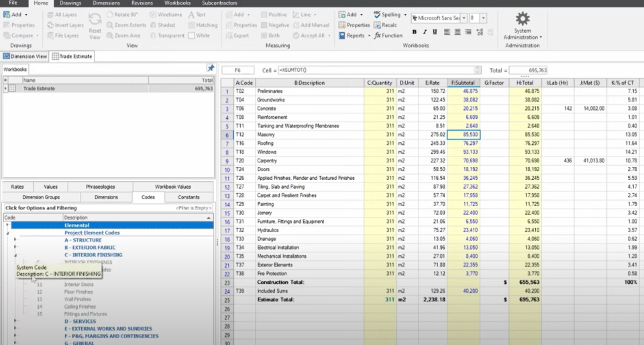Click the cell reference box F6

point(237,70)
